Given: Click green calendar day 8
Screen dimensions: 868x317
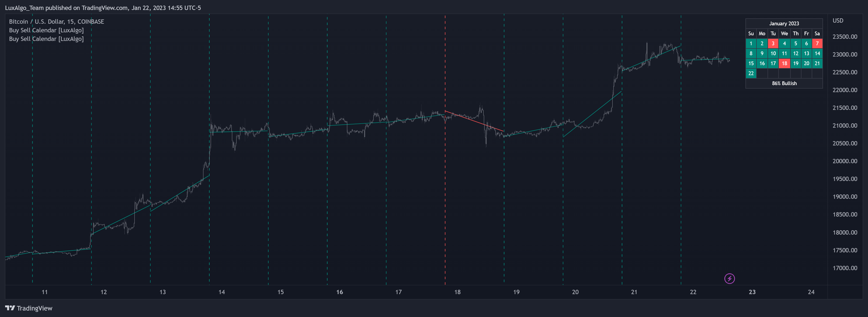Looking at the screenshot, I should 751,53.
